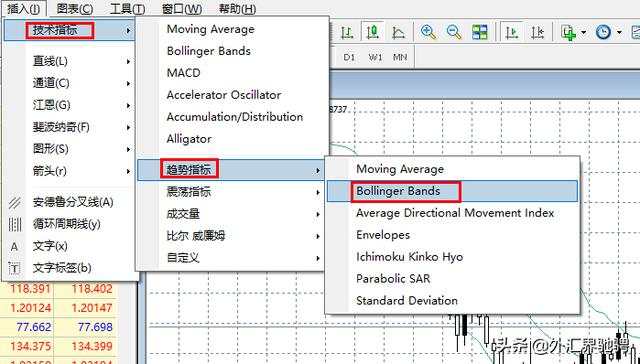Select Accelerator Oscillator indicator
This screenshot has height=364, width=640.
[224, 95]
